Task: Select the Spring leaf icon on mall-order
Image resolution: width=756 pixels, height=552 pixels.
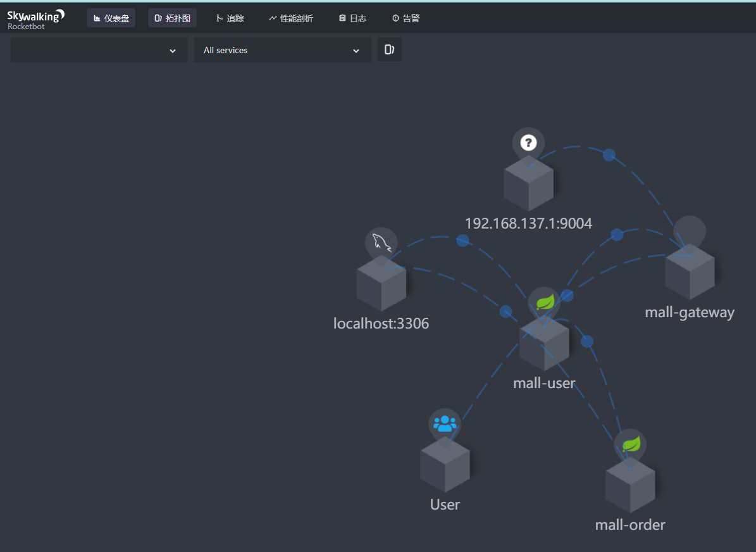Action: pyautogui.click(x=630, y=444)
